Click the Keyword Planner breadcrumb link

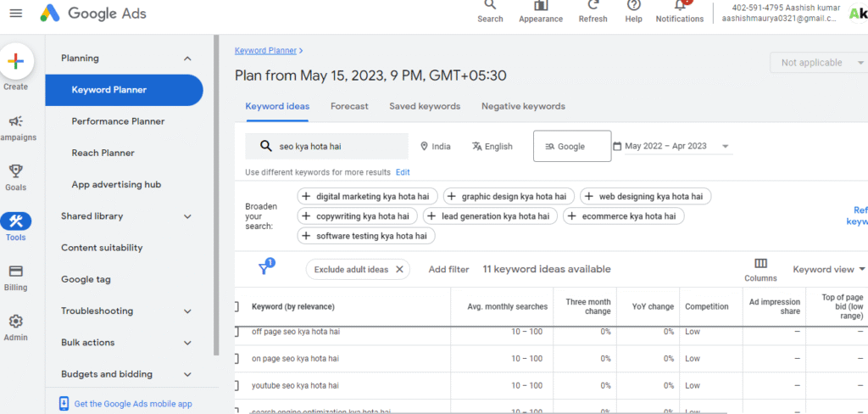265,50
